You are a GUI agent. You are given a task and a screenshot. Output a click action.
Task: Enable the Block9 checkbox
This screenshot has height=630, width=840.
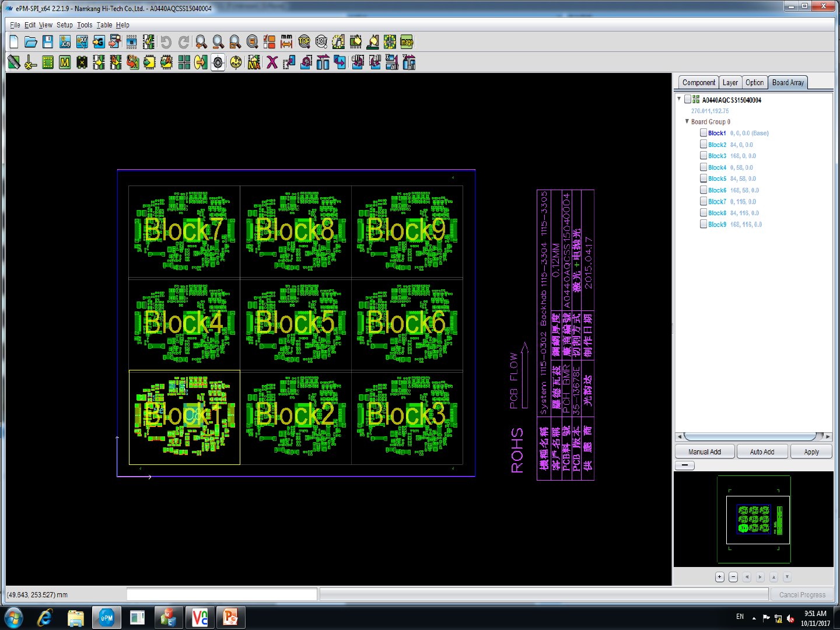coord(703,224)
